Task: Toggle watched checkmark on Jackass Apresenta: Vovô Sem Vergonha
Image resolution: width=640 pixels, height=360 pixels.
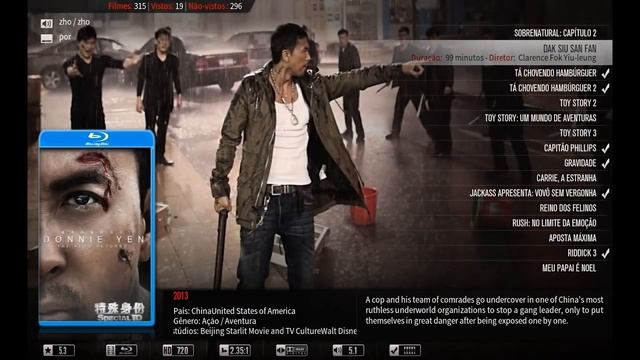Action: (x=606, y=193)
